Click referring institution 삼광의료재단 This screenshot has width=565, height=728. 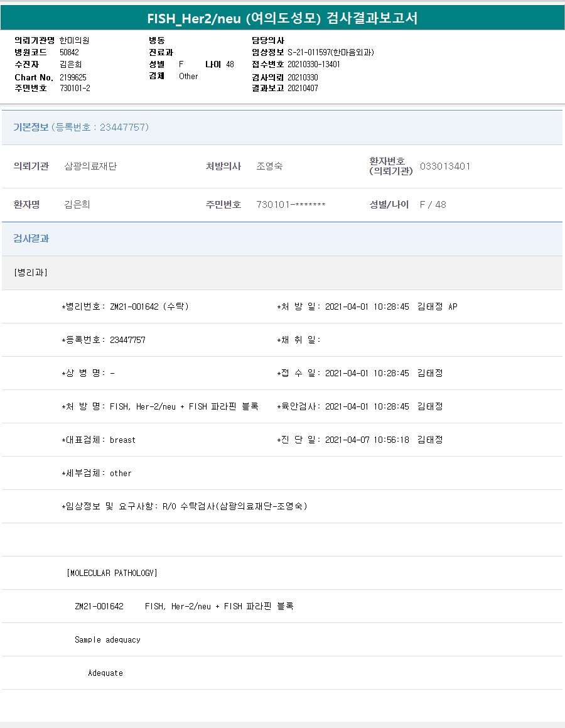[90, 166]
